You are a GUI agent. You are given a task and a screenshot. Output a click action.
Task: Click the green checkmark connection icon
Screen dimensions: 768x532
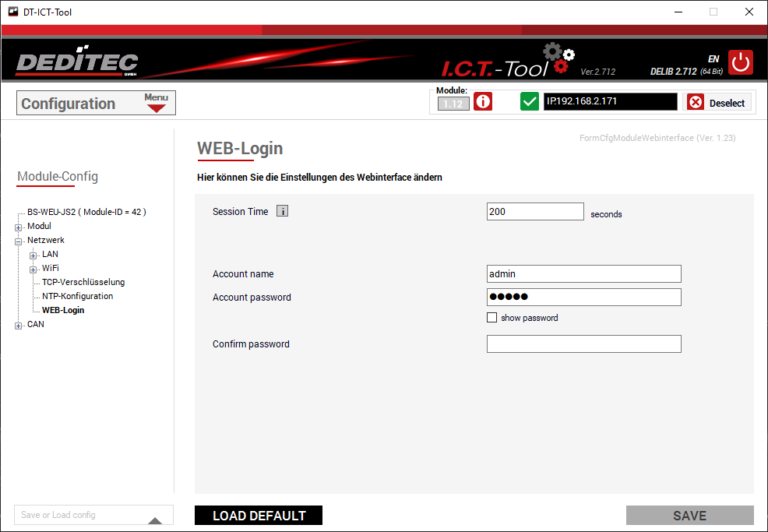click(530, 102)
